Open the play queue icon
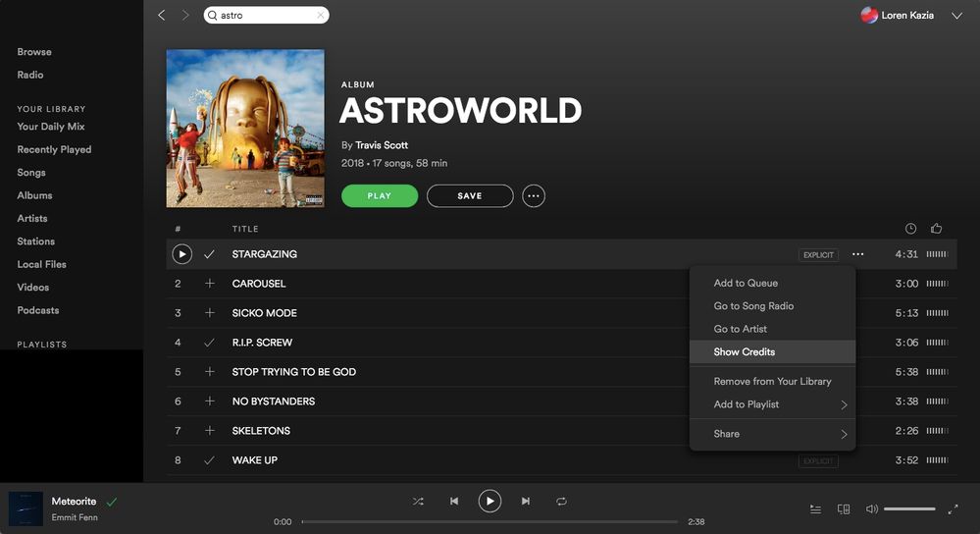This screenshot has width=980, height=534. tap(815, 509)
